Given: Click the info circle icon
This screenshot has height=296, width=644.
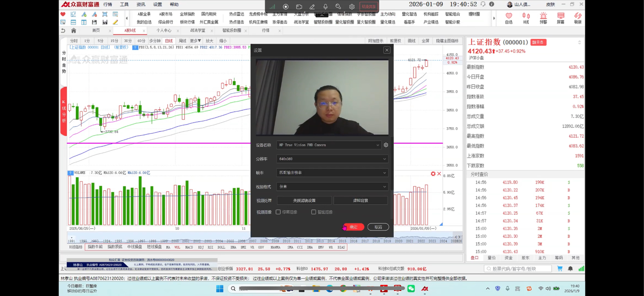Looking at the screenshot, I should (492, 4).
